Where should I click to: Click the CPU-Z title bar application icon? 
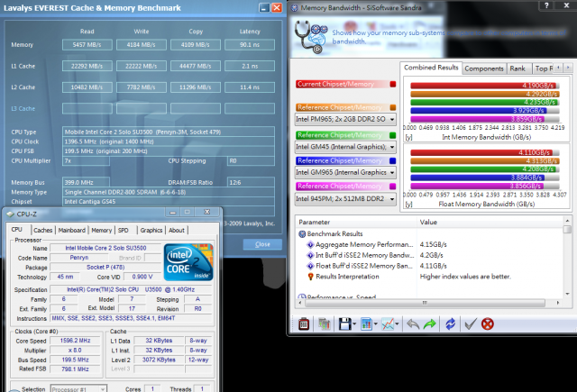[10, 214]
